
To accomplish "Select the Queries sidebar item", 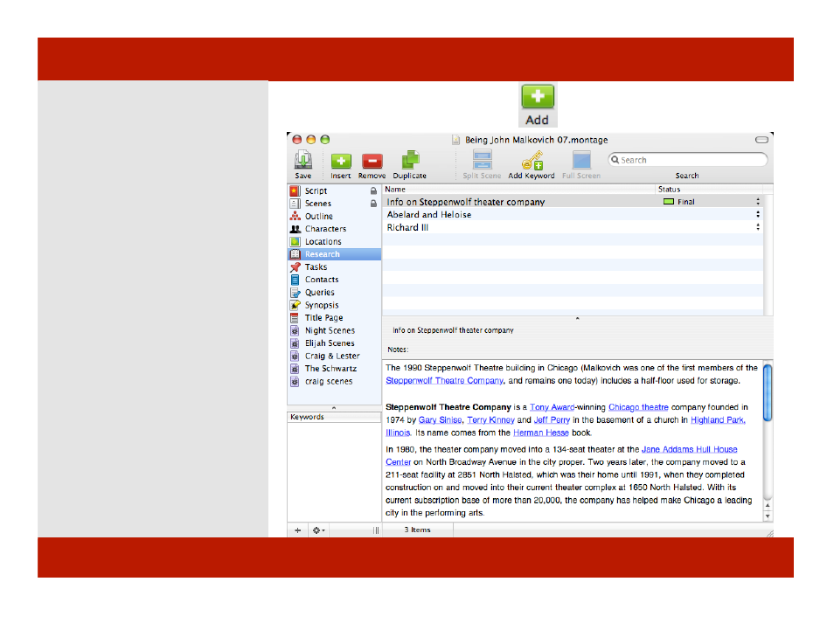I will click(334, 292).
